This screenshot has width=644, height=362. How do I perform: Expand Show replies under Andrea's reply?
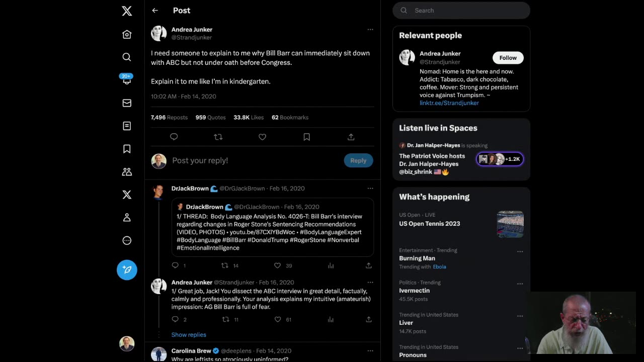tap(189, 335)
